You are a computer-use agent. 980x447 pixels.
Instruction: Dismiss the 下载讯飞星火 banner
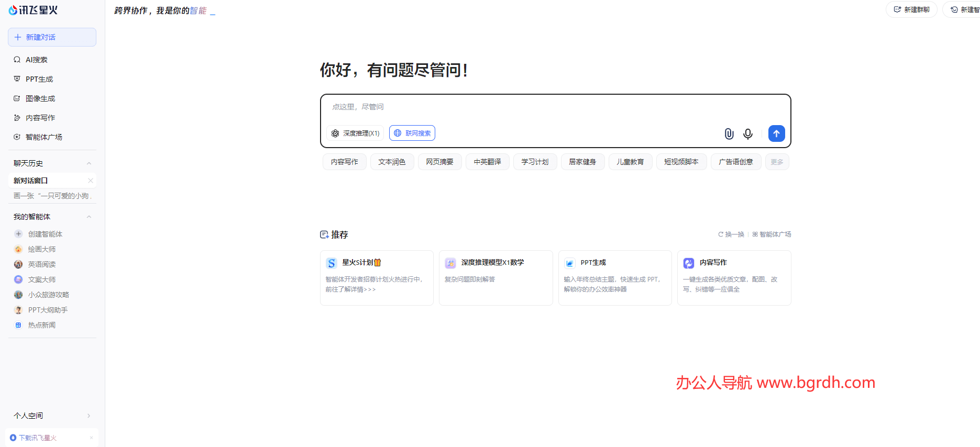[91, 438]
